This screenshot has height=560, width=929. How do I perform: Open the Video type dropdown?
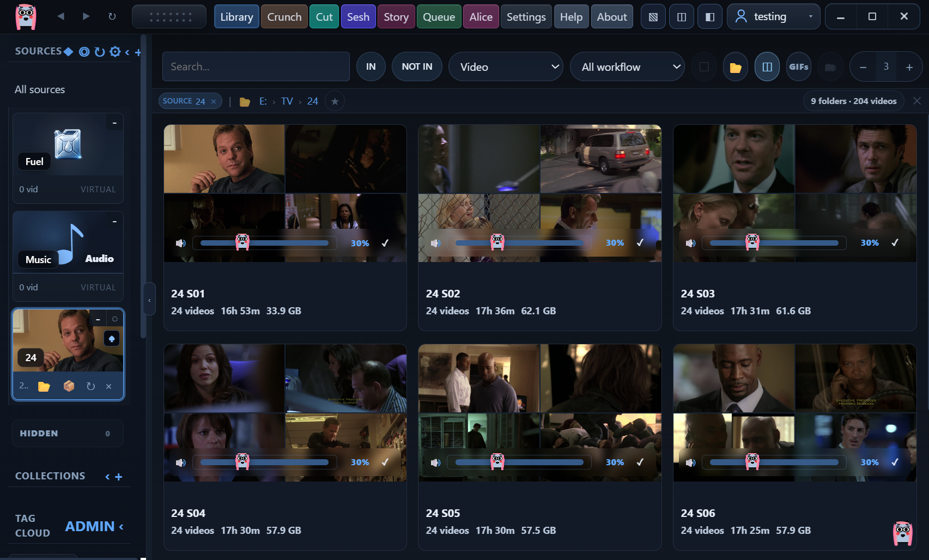pyautogui.click(x=506, y=66)
